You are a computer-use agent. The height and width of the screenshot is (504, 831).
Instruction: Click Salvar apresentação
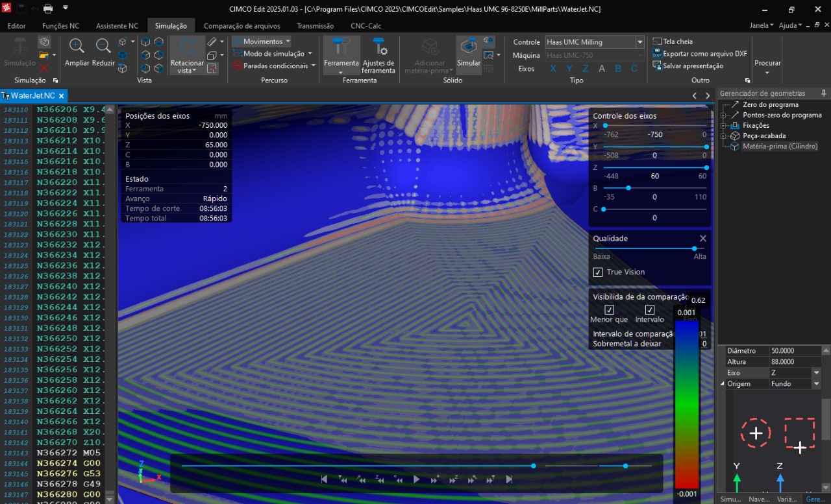688,66
